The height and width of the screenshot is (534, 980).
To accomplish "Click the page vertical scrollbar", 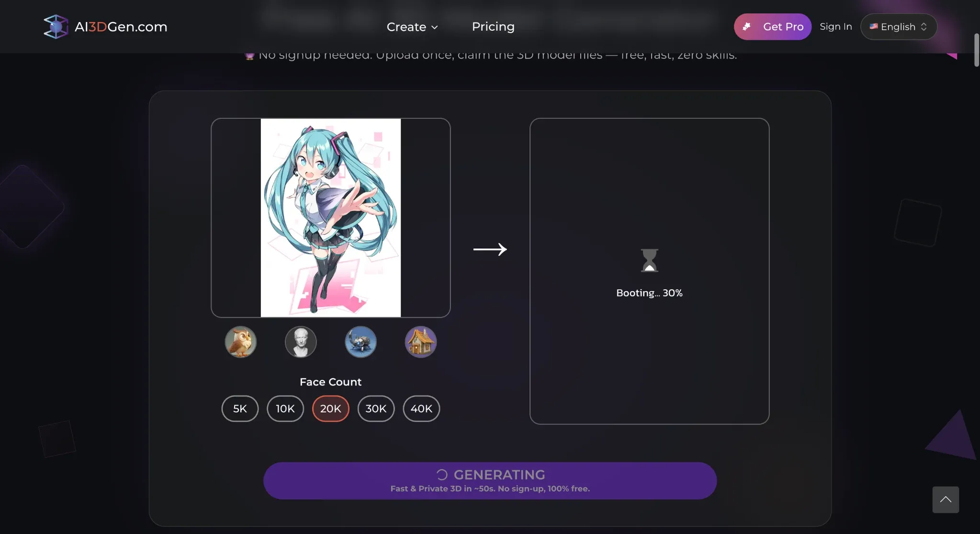I will point(976,50).
